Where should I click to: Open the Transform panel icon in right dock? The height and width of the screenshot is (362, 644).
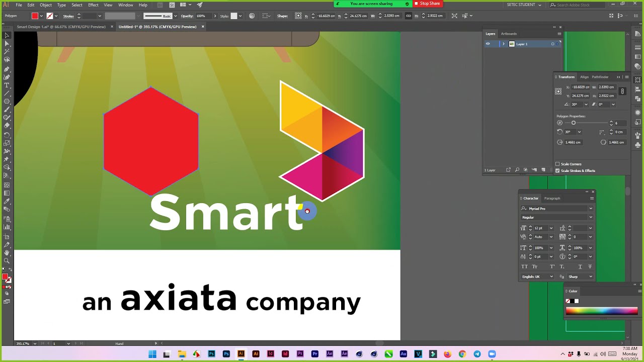(x=638, y=80)
